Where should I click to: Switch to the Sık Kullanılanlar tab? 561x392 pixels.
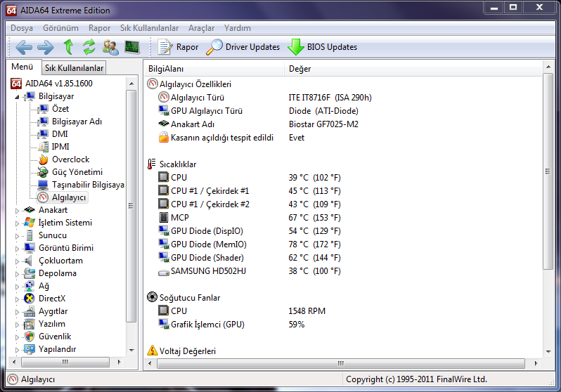click(x=74, y=67)
